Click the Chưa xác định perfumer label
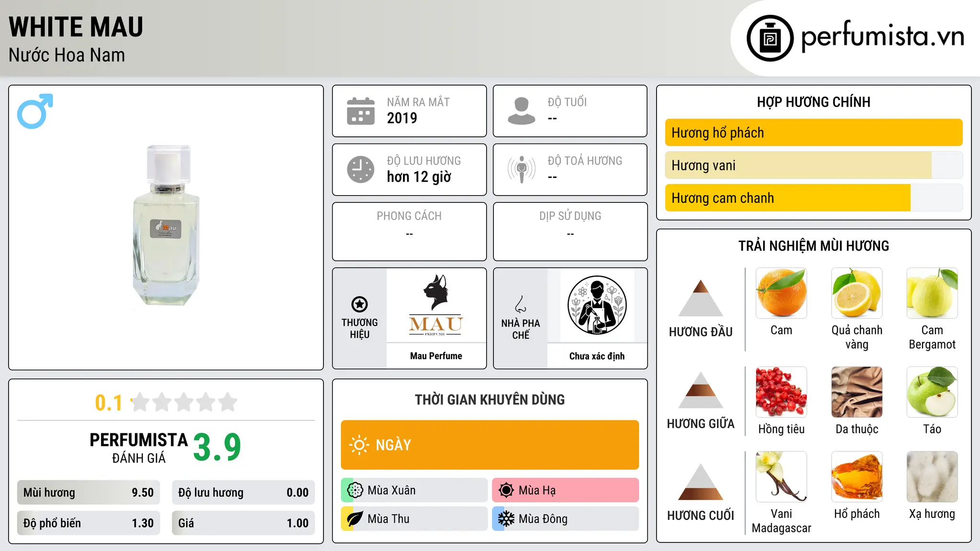The width and height of the screenshot is (980, 551). (597, 356)
